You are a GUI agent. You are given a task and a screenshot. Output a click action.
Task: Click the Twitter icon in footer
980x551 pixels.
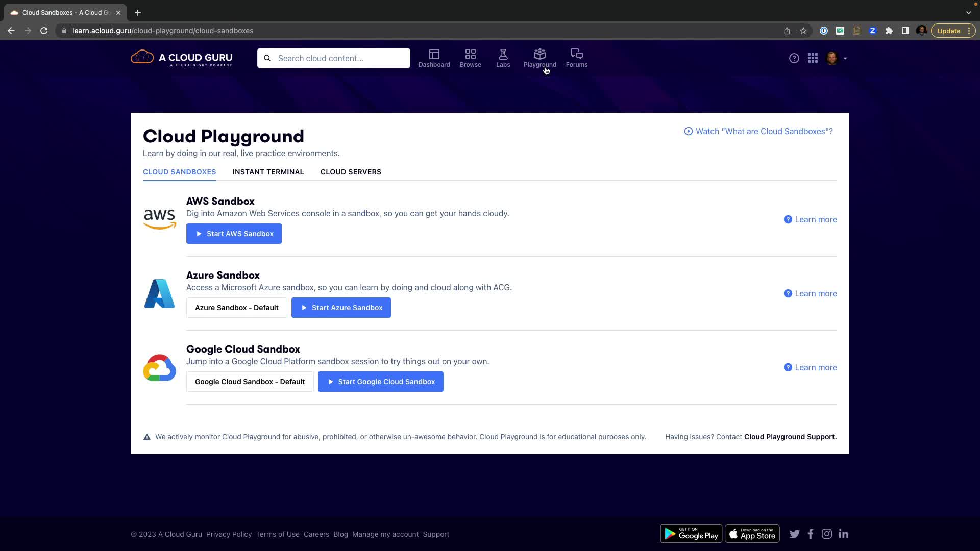(x=794, y=534)
